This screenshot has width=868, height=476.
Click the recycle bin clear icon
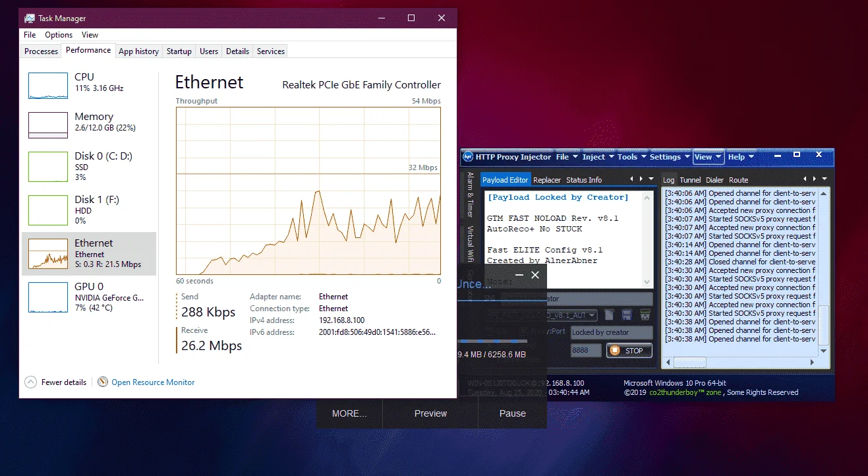pos(645,315)
